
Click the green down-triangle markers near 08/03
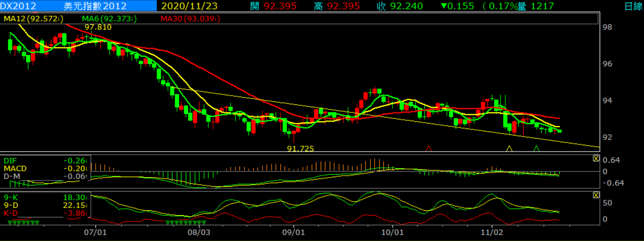[186, 223]
